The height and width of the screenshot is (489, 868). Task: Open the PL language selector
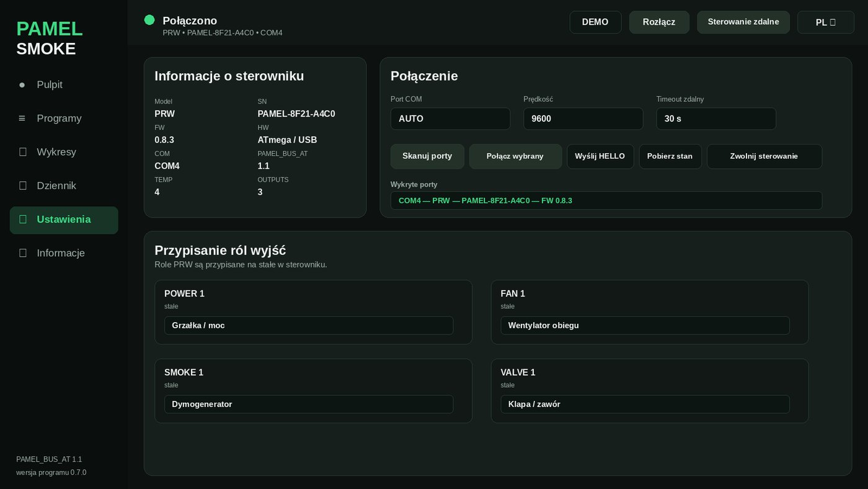[826, 22]
